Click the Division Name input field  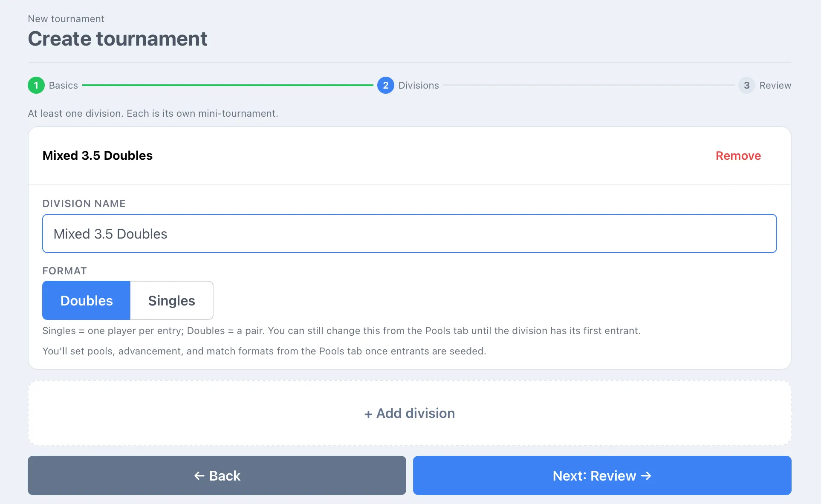tap(409, 233)
